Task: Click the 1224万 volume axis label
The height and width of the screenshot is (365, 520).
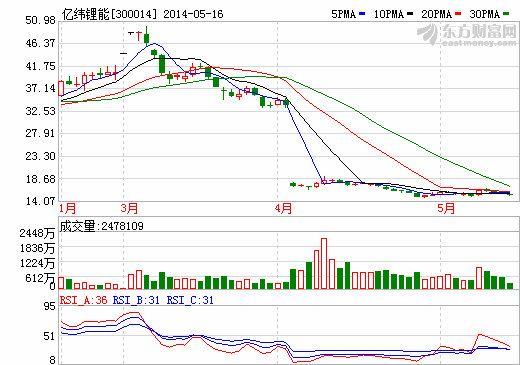Action: 37,263
